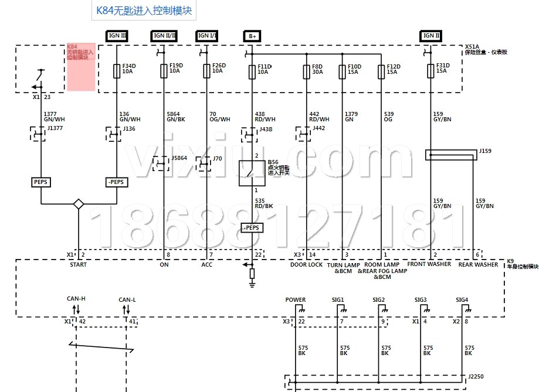The height and width of the screenshot is (392, 539).
Task: Click the J442 connector symbol
Action: point(304,134)
